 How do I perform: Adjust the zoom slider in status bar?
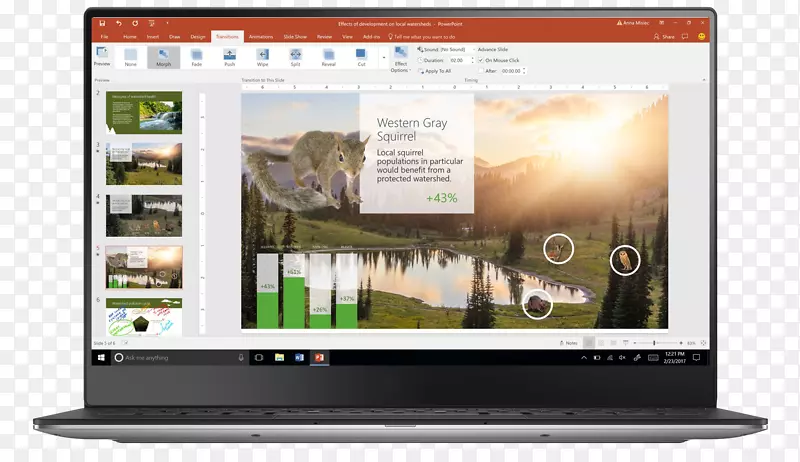point(654,343)
